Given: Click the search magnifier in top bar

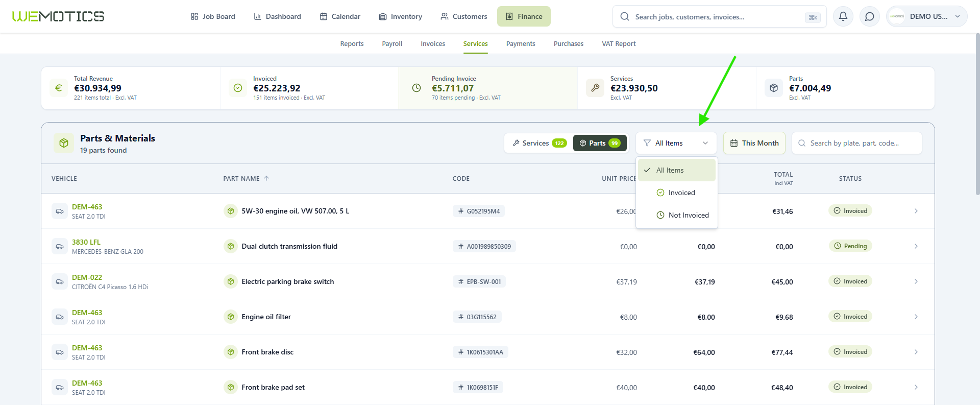Looking at the screenshot, I should (625, 16).
